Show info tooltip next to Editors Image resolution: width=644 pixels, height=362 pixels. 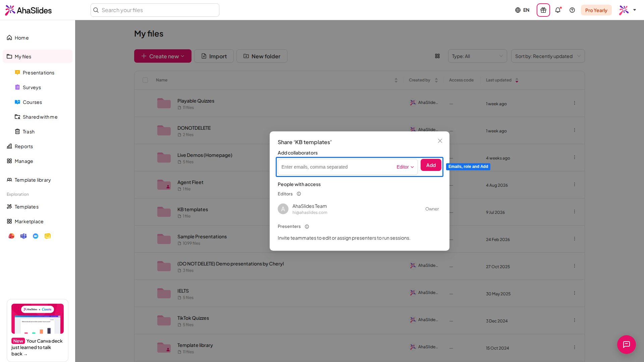pos(299,194)
